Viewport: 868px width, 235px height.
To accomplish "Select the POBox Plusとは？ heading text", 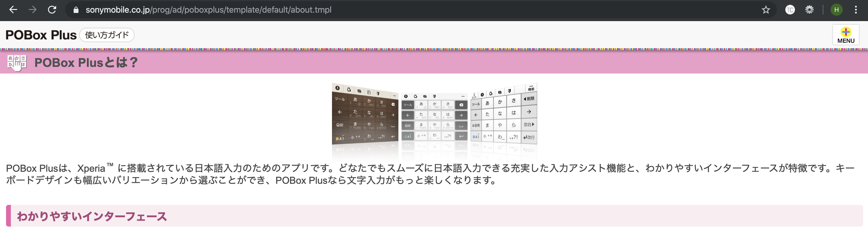I will click(x=86, y=63).
